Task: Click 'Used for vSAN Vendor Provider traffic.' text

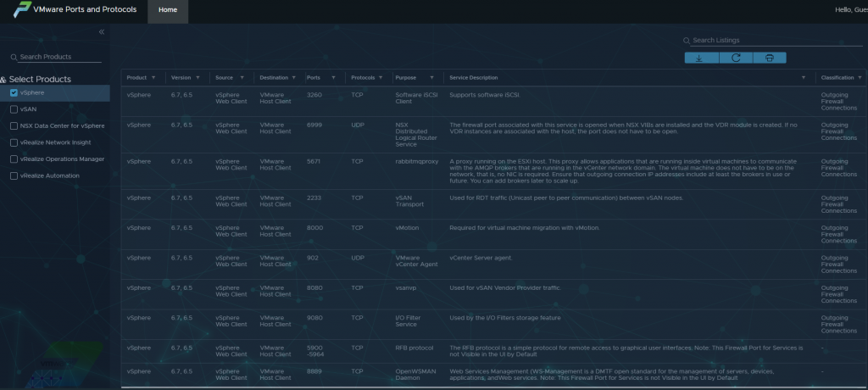Action: [505, 287]
